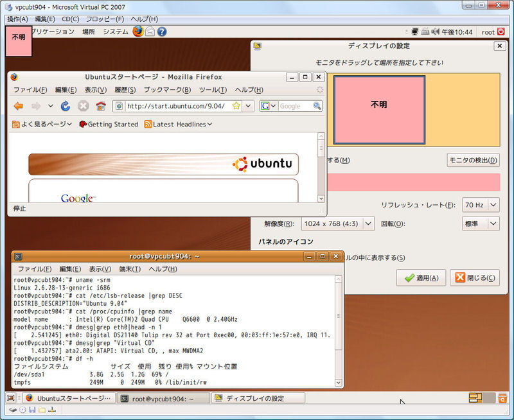The height and width of the screenshot is (420, 514).
Task: Open the trash icon in the bottom panel
Action: [502, 398]
